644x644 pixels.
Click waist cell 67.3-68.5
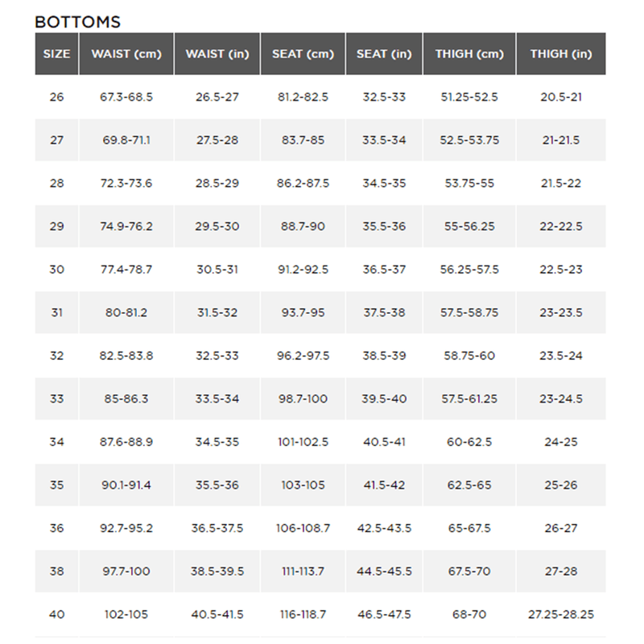(x=126, y=97)
